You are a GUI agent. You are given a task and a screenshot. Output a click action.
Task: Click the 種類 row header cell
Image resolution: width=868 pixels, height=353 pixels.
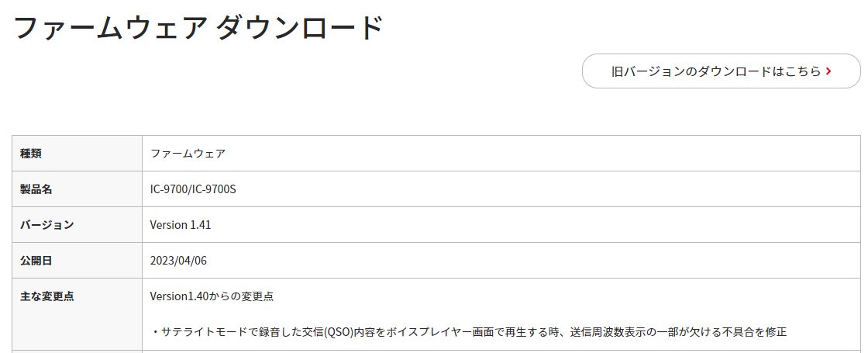pyautogui.click(x=77, y=154)
